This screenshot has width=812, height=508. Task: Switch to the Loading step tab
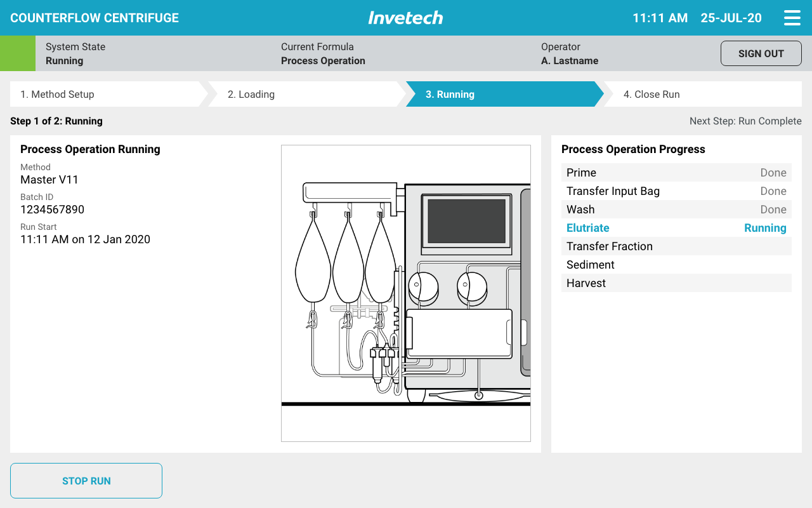click(304, 94)
